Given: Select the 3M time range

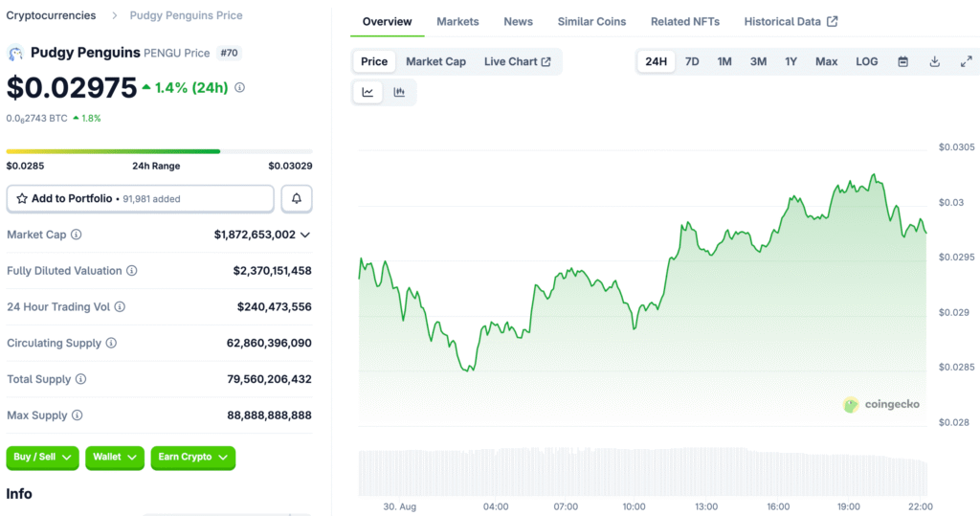Looking at the screenshot, I should (x=758, y=61).
